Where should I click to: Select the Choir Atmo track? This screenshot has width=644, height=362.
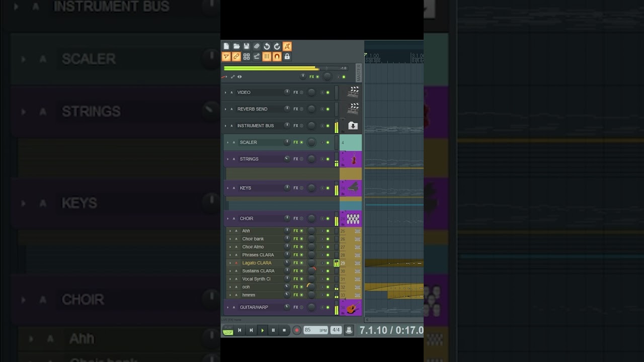tap(253, 247)
